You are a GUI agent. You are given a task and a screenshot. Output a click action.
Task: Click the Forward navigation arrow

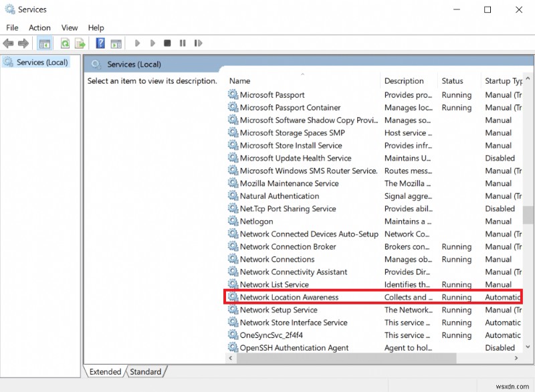click(x=23, y=43)
